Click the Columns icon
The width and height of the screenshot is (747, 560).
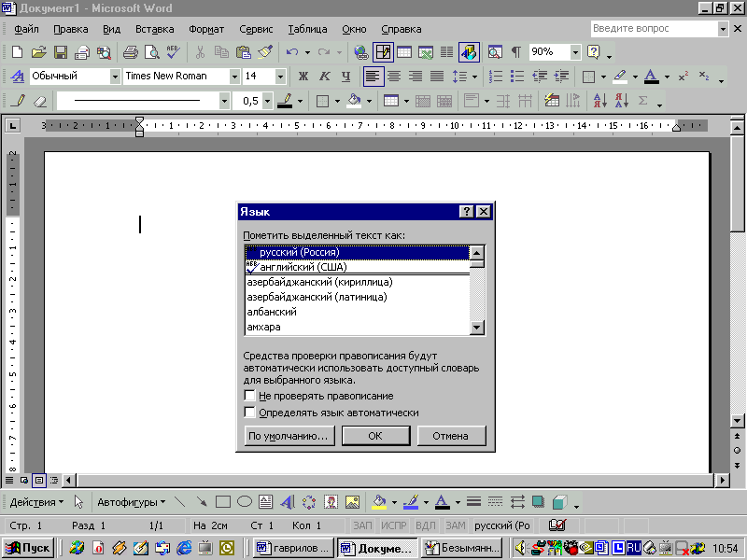pos(447,52)
